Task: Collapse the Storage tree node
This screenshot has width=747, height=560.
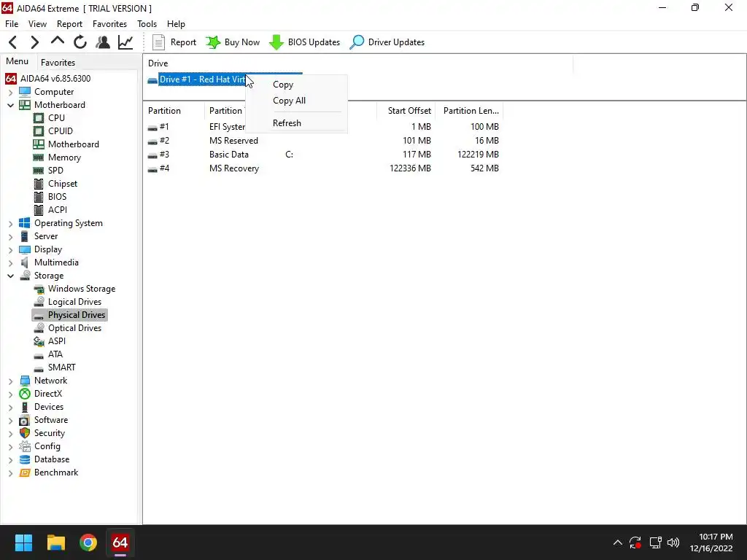Action: click(x=10, y=276)
